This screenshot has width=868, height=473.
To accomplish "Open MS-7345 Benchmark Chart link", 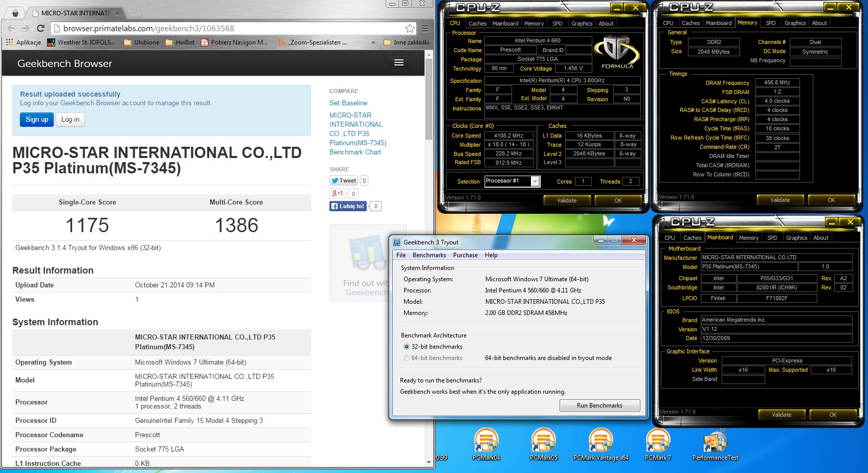I will [x=358, y=133].
